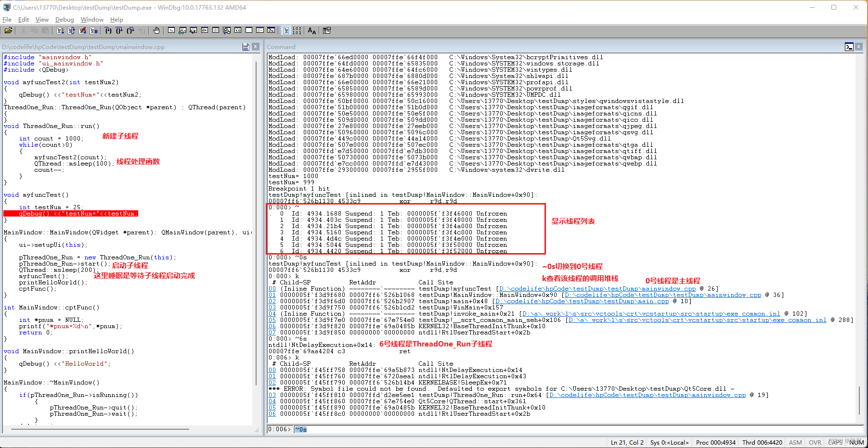Enable Source Mode On toolbar button

[x=286, y=30]
